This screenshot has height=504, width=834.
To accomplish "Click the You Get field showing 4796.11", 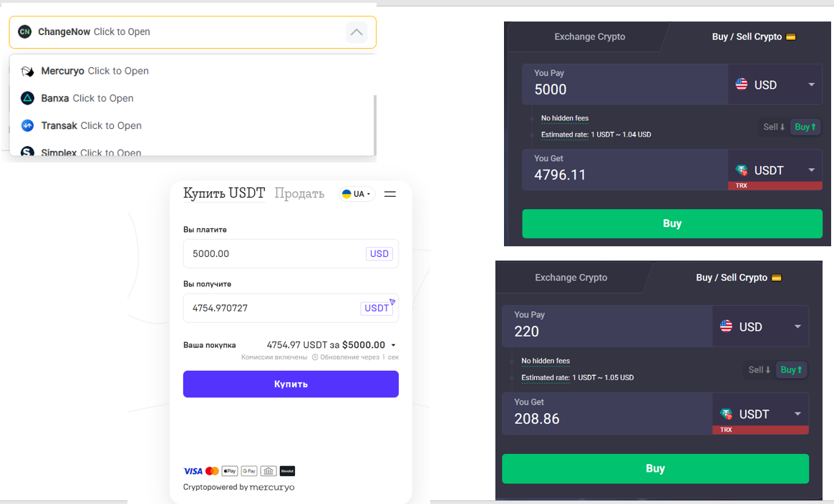I will pos(625,170).
